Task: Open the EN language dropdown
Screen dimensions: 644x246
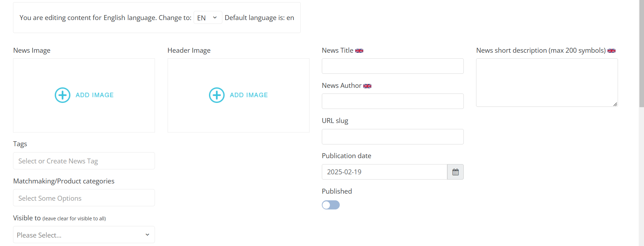Action: (x=208, y=18)
